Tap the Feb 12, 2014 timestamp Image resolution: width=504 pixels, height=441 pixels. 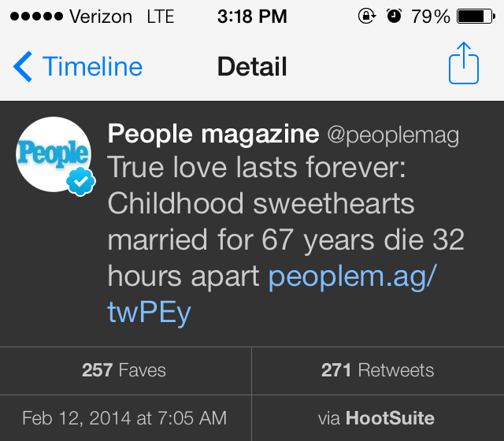click(124, 418)
